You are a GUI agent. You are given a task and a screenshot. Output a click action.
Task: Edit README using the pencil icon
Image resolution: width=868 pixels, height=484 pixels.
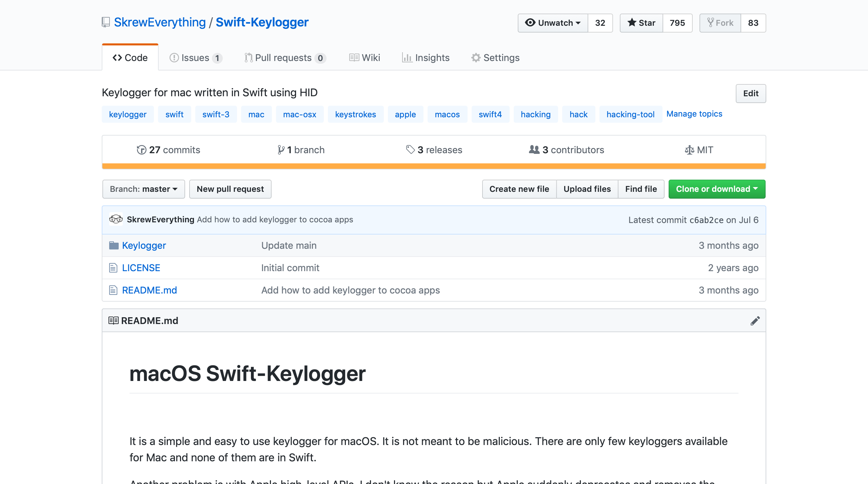[x=755, y=321]
